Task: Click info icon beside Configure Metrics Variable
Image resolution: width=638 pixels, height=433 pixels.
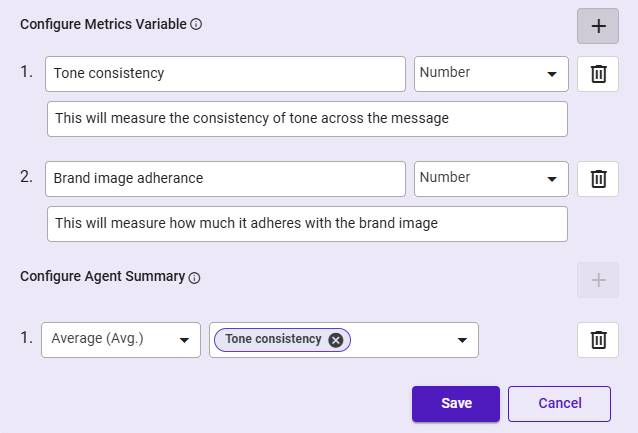Action: (x=196, y=24)
